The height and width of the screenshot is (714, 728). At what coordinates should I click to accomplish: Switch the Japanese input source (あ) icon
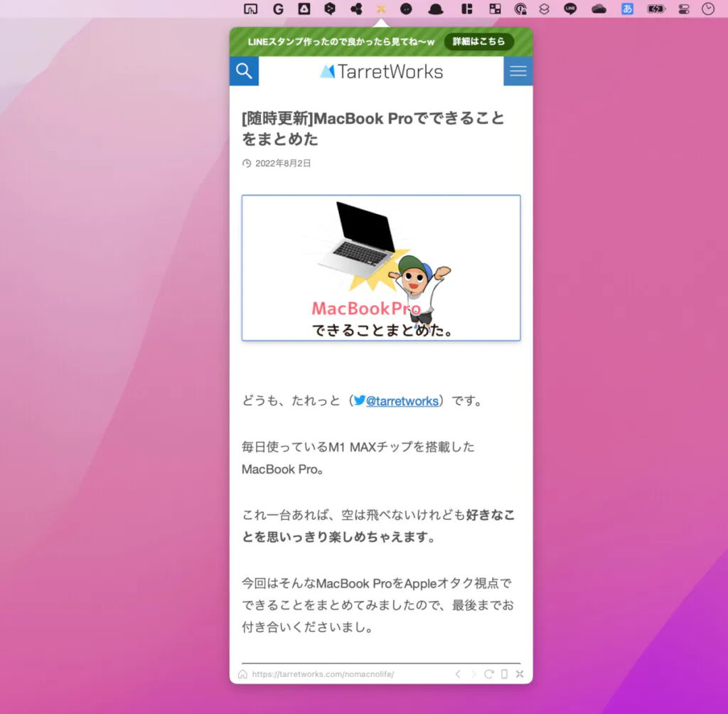pos(627,9)
